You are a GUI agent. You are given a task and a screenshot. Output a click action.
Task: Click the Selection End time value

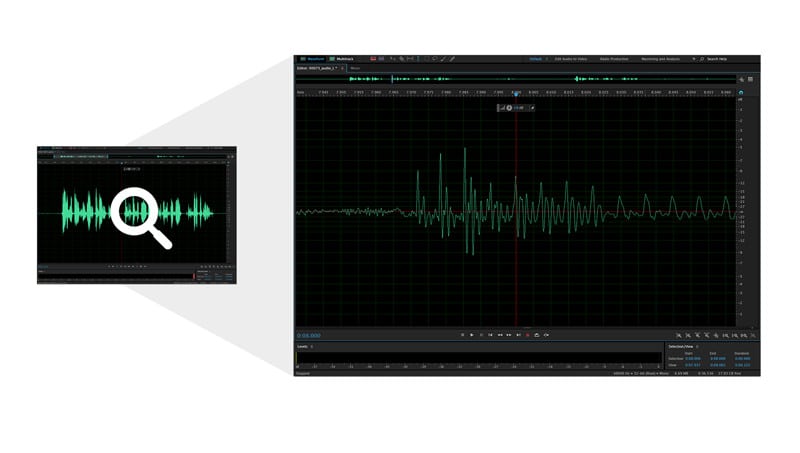pyautogui.click(x=717, y=359)
